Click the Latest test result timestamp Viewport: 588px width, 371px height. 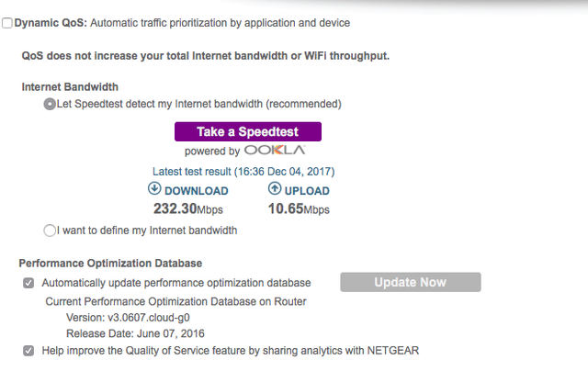coord(243,172)
